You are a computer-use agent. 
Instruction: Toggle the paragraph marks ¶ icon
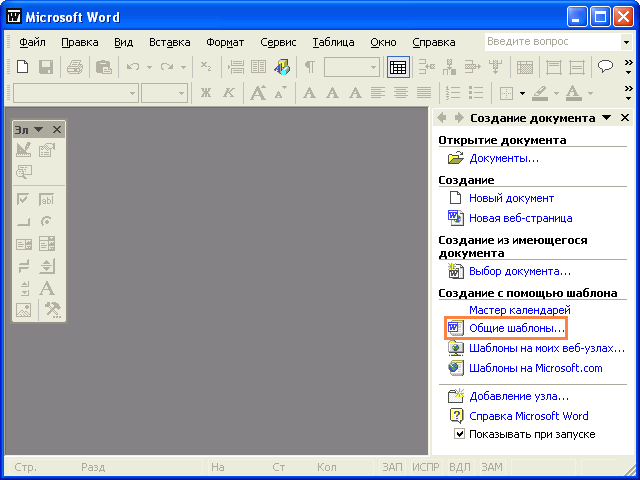[310, 67]
